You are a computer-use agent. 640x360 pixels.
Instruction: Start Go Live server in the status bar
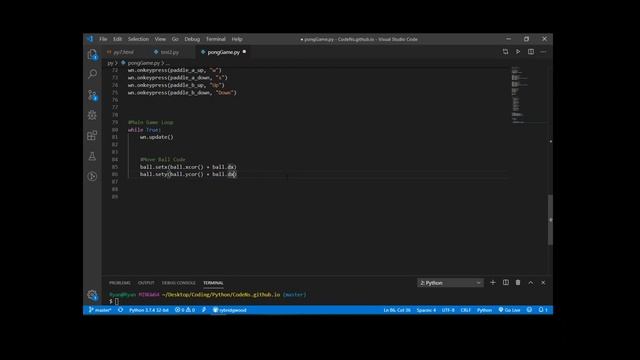509,310
